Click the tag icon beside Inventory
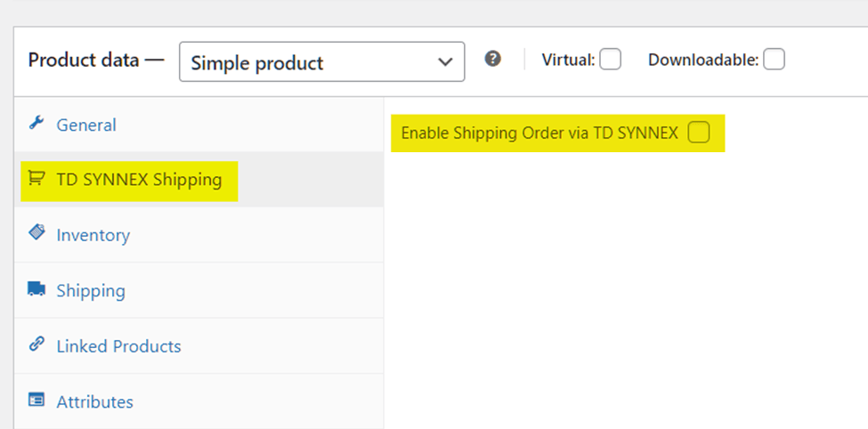This screenshot has width=868, height=429. (37, 233)
